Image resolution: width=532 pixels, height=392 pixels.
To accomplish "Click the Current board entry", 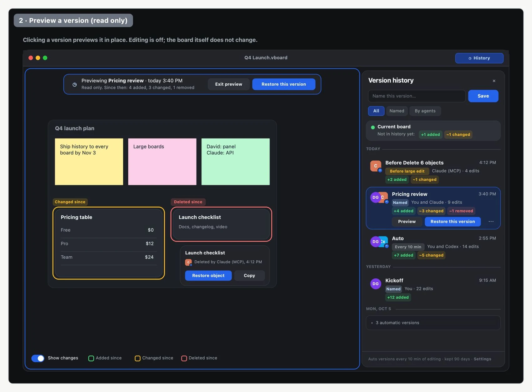I will pos(433,131).
